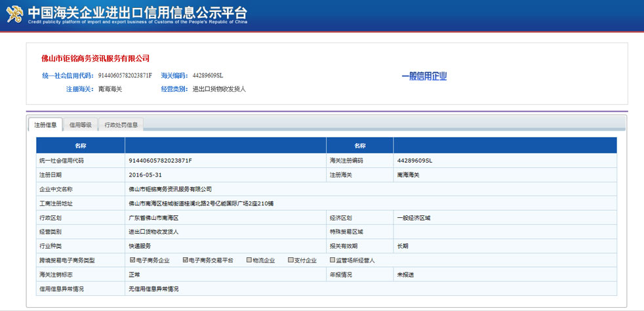This screenshot has width=644, height=311.
Task: Click the 年报情况 label
Action: click(x=340, y=274)
